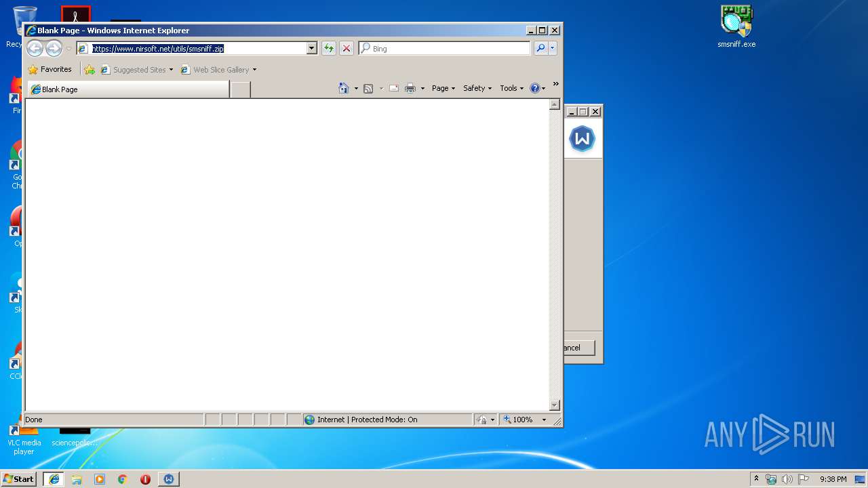The height and width of the screenshot is (488, 868).
Task: Open the Web Slice Gallery link
Action: 215,69
